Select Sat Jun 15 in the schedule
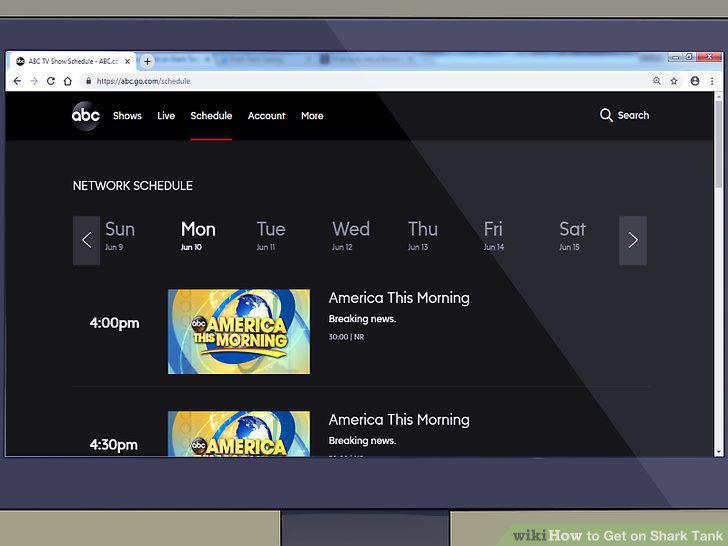The height and width of the screenshot is (546, 728). pyautogui.click(x=572, y=235)
